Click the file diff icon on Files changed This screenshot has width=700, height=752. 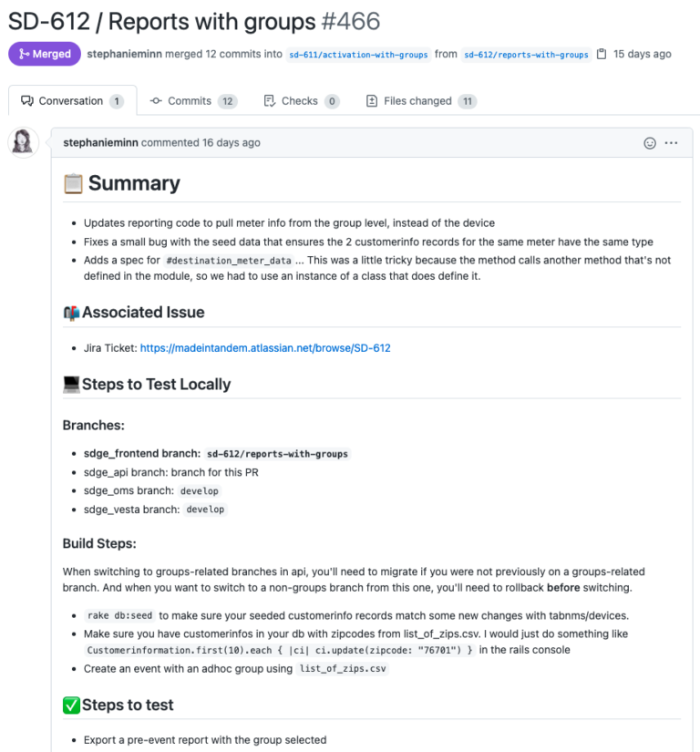373,100
